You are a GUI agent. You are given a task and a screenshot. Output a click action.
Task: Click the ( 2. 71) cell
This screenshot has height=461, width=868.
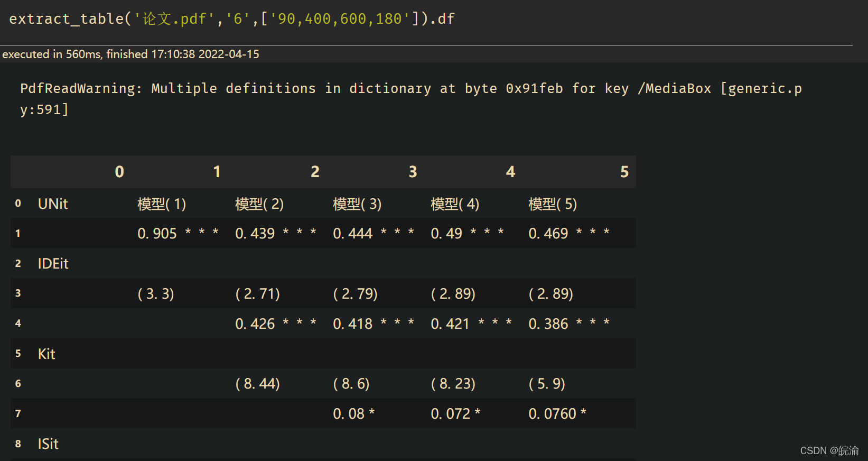(x=258, y=294)
